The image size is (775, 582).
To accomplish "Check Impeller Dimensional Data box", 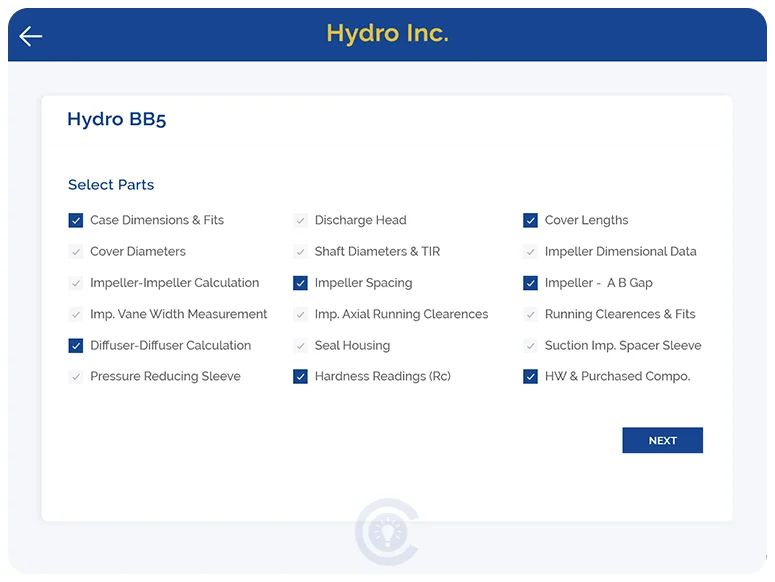I will (531, 252).
